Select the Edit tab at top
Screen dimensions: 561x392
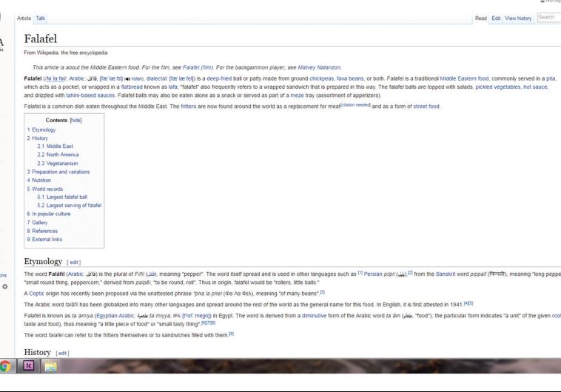point(497,18)
